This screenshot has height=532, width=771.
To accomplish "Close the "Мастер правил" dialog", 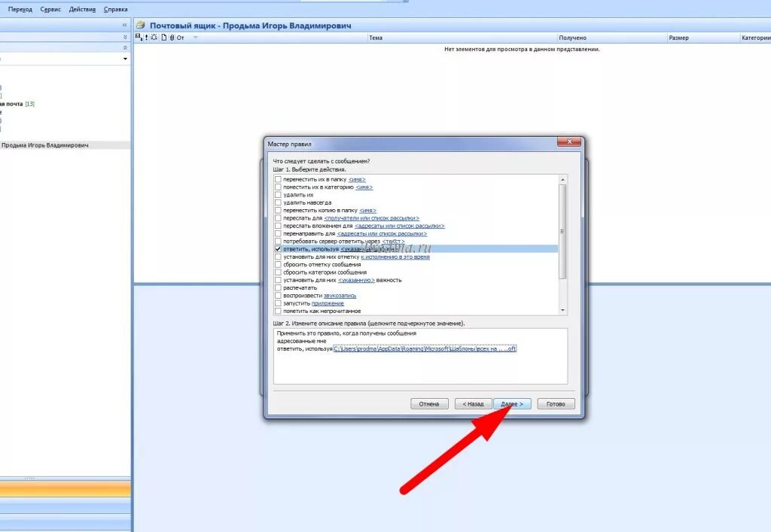I will [x=569, y=142].
